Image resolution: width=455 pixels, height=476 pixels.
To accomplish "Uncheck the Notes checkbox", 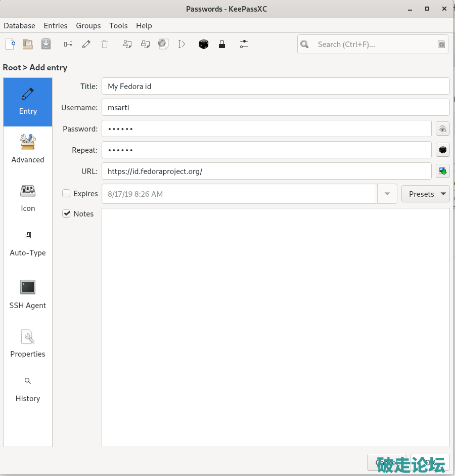I will pyautogui.click(x=66, y=213).
